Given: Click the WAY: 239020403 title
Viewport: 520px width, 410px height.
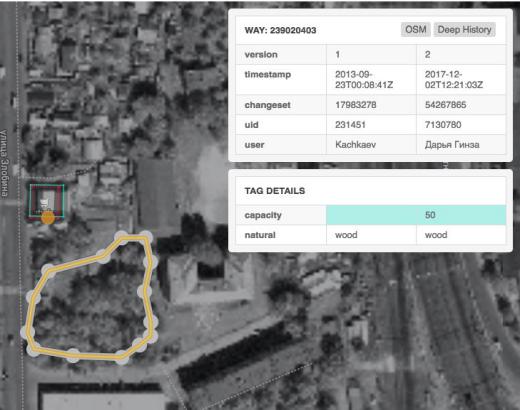Looking at the screenshot, I should tap(280, 30).
